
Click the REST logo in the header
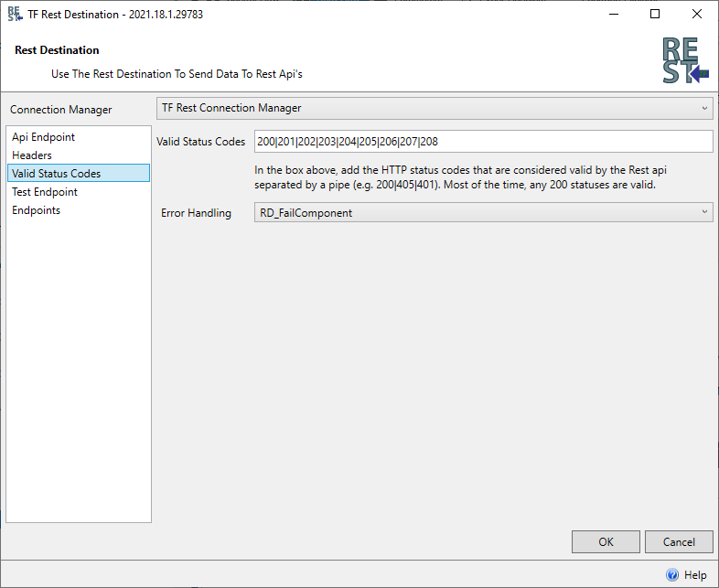pos(684,60)
